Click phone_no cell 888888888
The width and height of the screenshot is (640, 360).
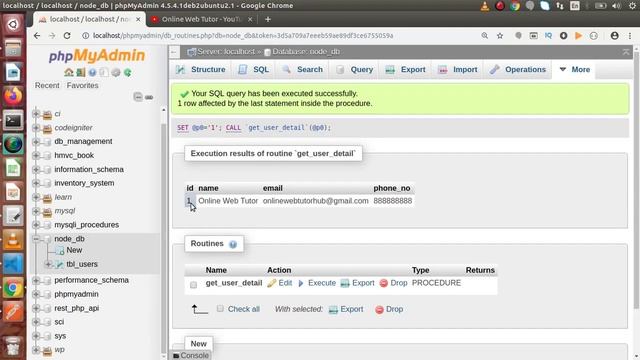(x=393, y=201)
